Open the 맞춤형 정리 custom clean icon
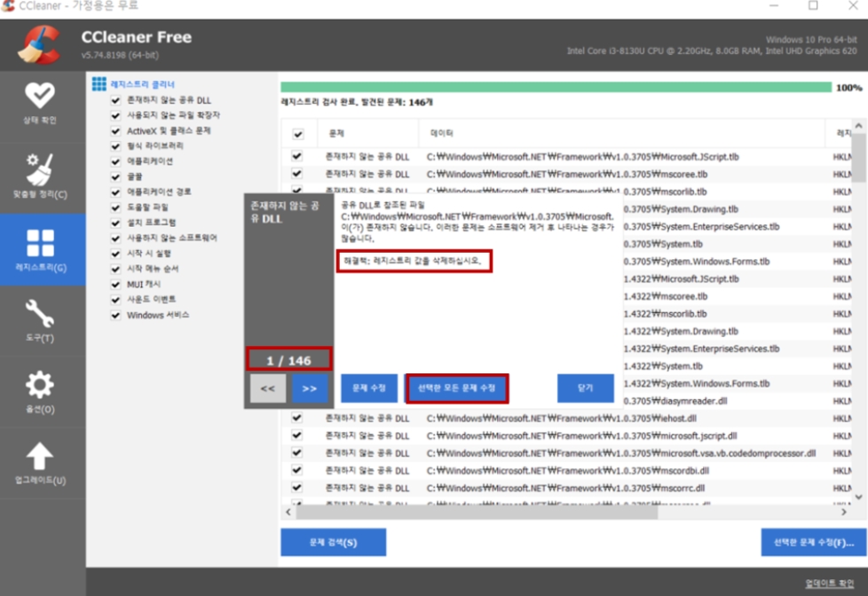Viewport: 868px width, 596px height. pos(40,169)
